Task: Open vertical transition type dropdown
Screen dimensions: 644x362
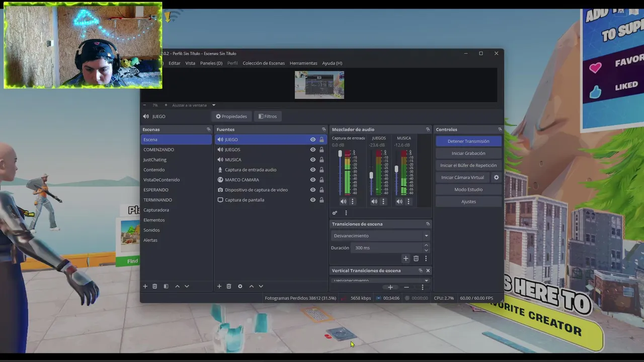Action: click(380, 281)
